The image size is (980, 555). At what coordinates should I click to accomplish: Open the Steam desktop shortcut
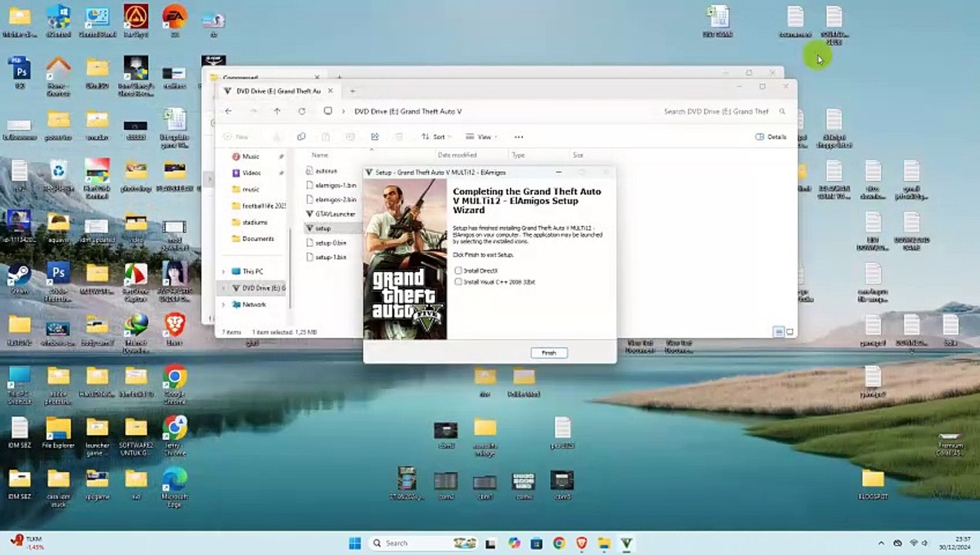(19, 280)
